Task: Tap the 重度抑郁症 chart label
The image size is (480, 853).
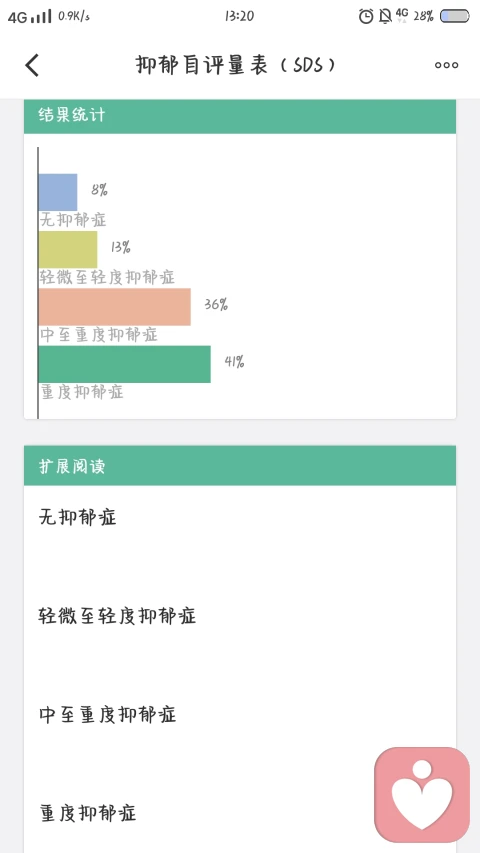Action: coord(82,392)
